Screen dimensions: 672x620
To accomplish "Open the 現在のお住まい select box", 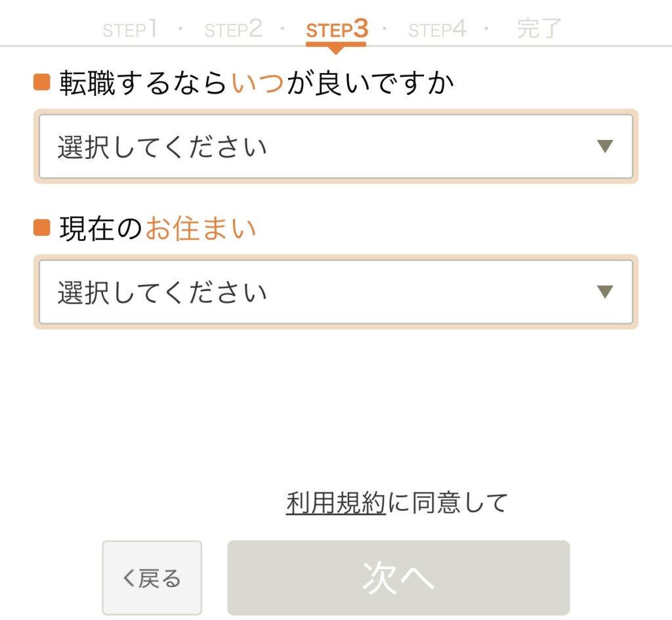I will pos(335,292).
